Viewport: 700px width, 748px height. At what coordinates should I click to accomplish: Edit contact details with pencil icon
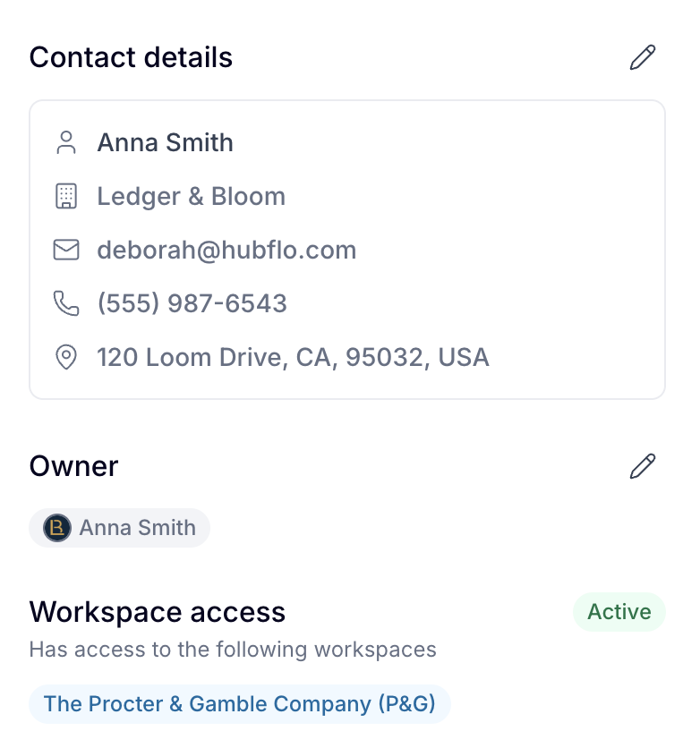(x=642, y=58)
